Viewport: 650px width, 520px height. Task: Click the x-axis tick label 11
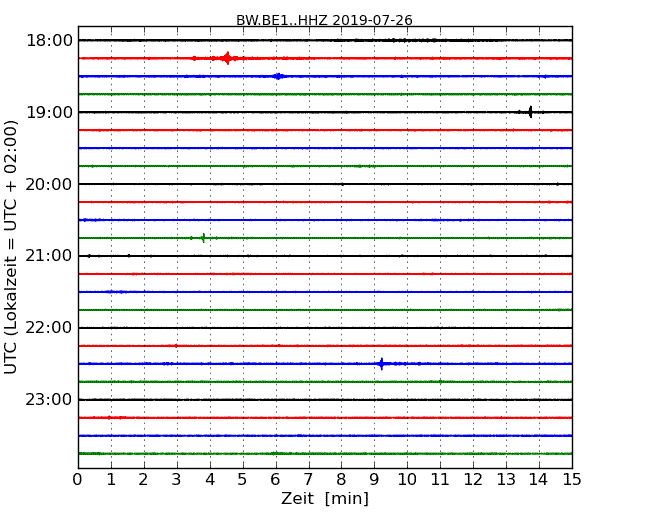440,480
